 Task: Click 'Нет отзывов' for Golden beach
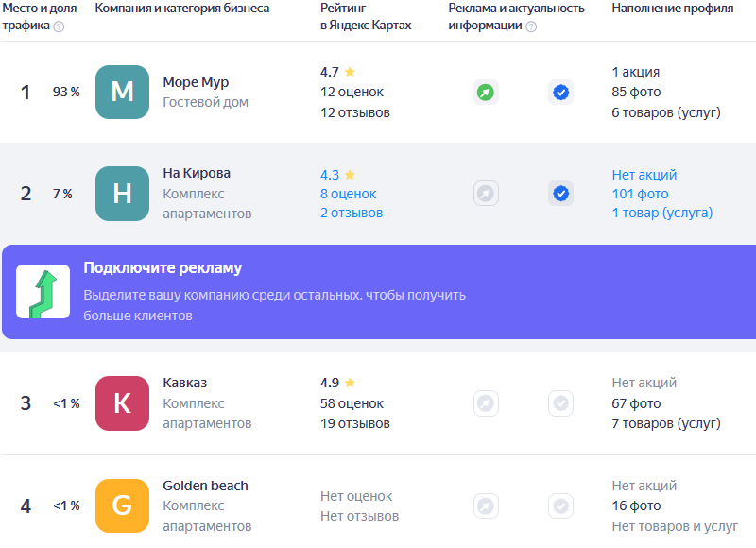point(360,516)
